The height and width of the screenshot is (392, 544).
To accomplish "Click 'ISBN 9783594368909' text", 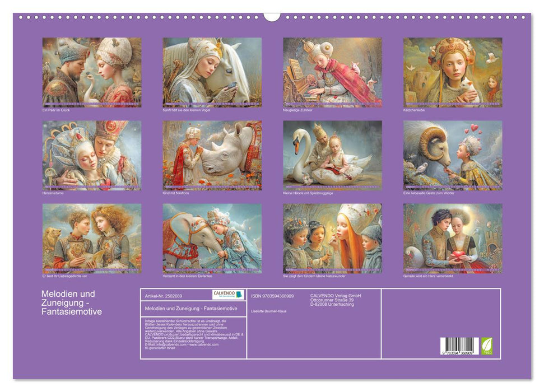I will point(272,296).
